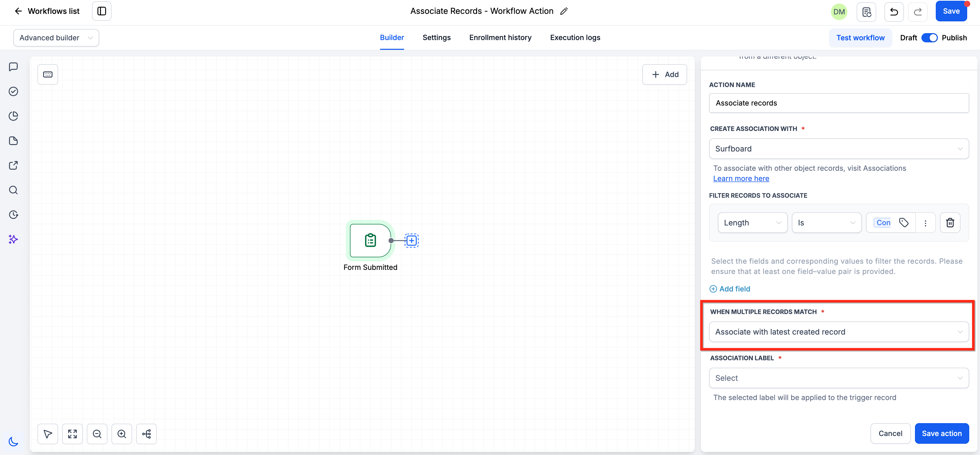Screen dimensions: 980x455
Task: Switch to the Enrollment history tab
Action: point(500,37)
